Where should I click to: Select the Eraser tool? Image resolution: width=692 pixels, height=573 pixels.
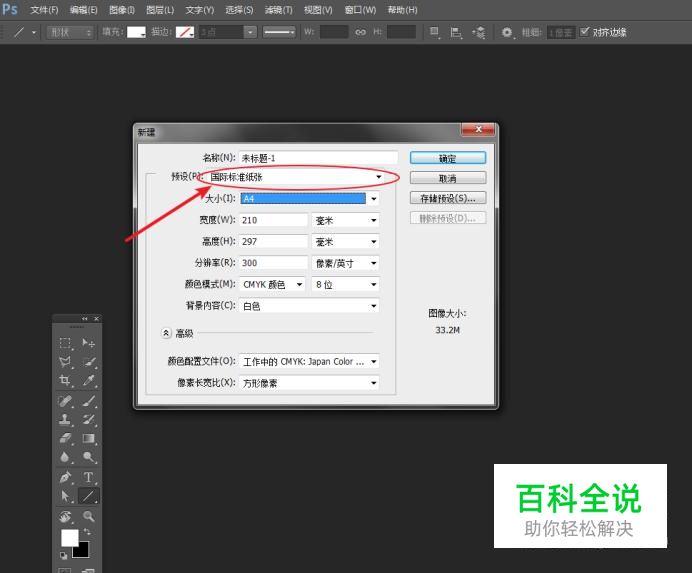tap(65, 438)
